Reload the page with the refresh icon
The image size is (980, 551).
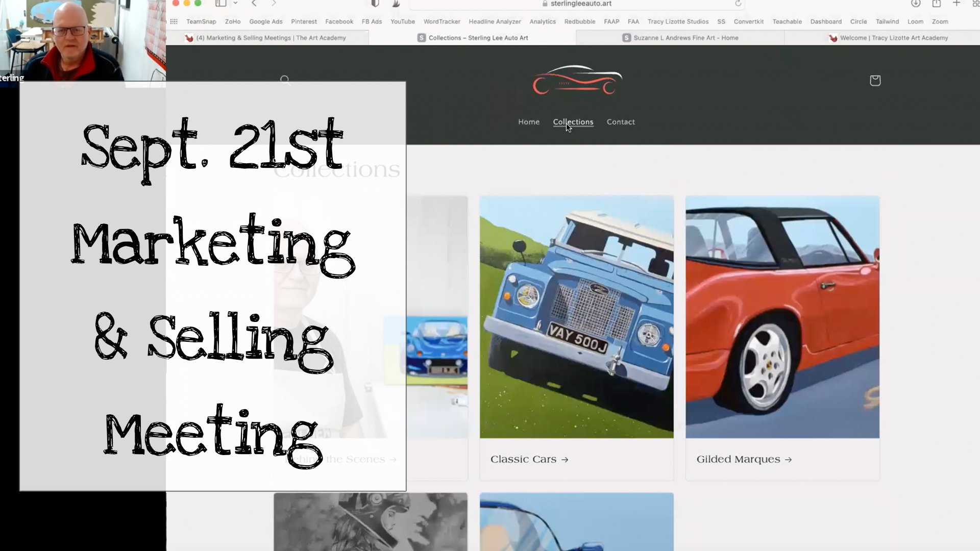(x=738, y=3)
